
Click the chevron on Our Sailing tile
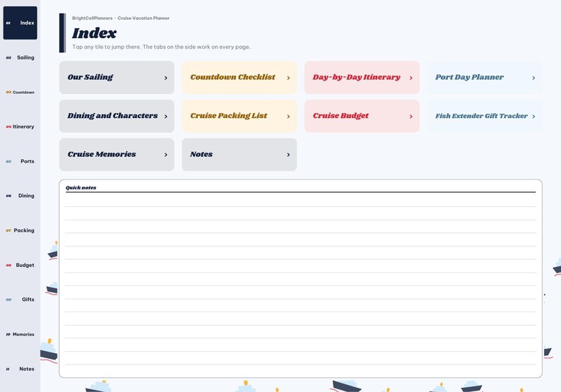tap(165, 78)
